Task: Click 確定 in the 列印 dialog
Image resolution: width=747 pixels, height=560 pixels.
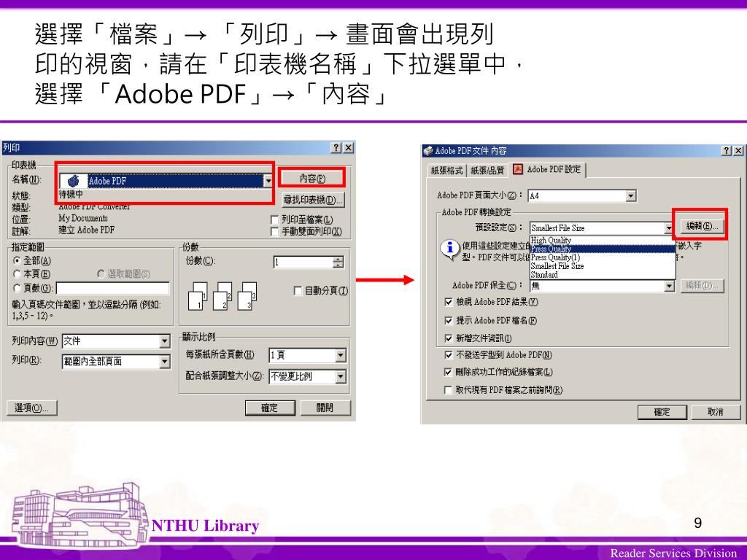Action: click(x=270, y=408)
